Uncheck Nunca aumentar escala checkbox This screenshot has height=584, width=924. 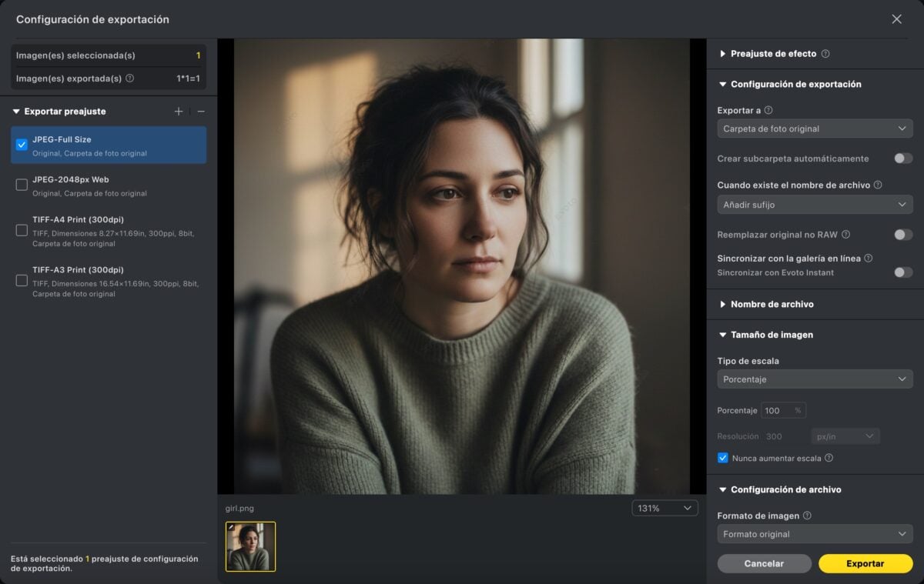[723, 458]
